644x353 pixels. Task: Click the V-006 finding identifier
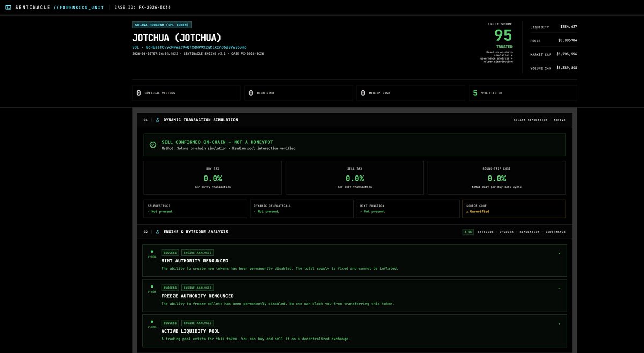(x=152, y=328)
